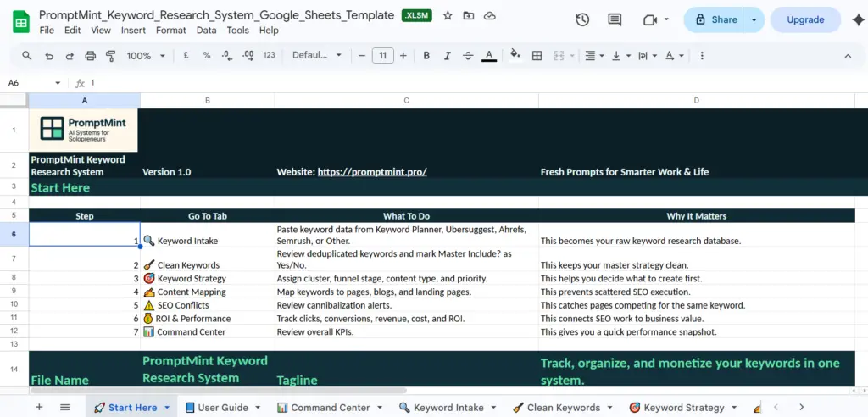Viewport: 868px width, 417px height.
Task: Click the Share button
Action: (715, 20)
